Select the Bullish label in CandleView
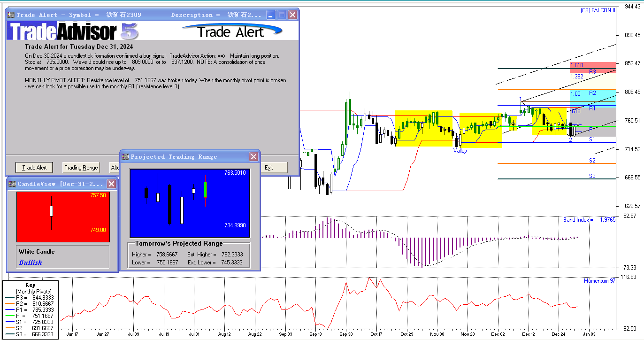644x340 pixels. tap(31, 263)
